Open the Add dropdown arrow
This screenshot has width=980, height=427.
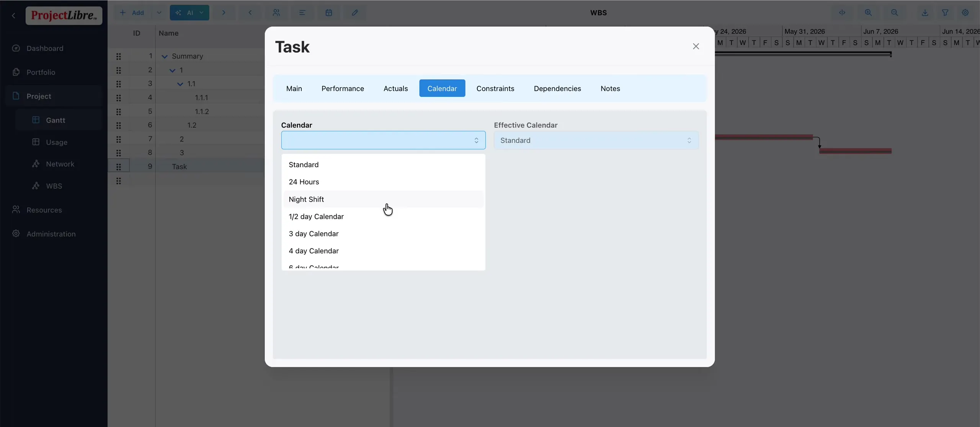click(x=159, y=13)
